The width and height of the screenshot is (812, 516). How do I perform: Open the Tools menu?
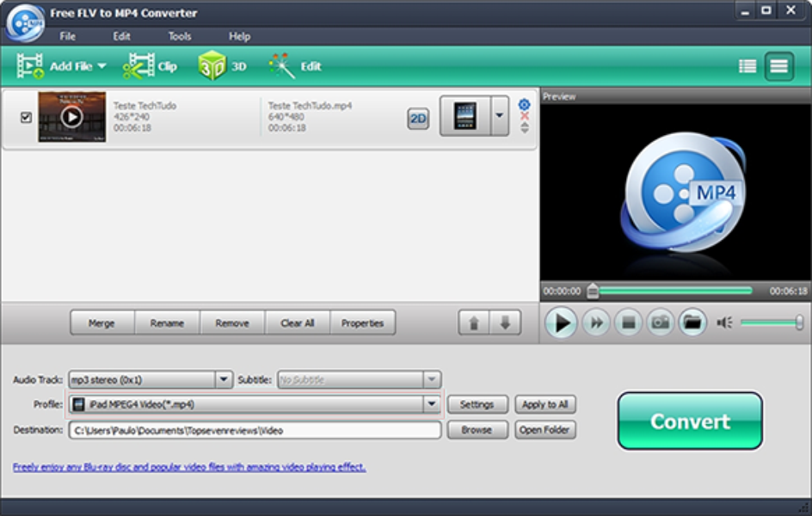pos(179,36)
